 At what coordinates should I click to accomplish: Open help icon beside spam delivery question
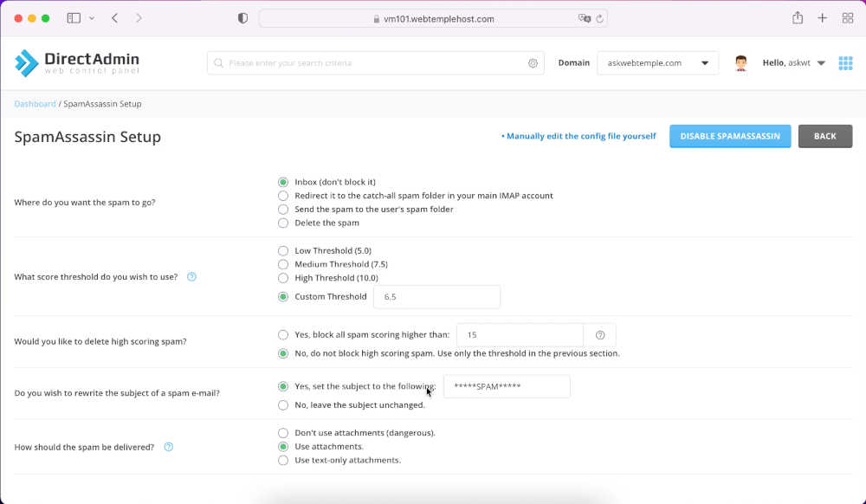pos(169,447)
